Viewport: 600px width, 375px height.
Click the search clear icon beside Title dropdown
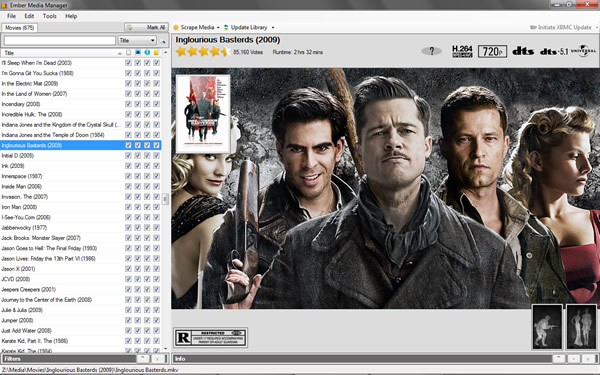click(163, 41)
